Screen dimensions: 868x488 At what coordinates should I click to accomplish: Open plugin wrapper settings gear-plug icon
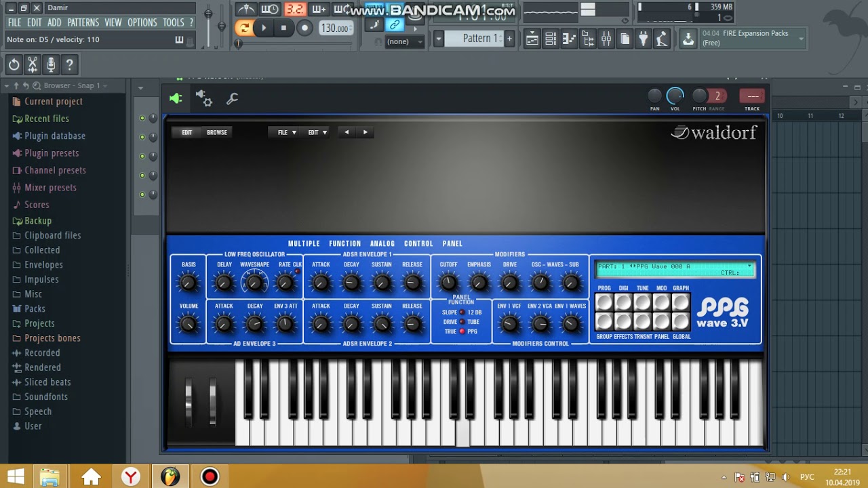click(203, 98)
